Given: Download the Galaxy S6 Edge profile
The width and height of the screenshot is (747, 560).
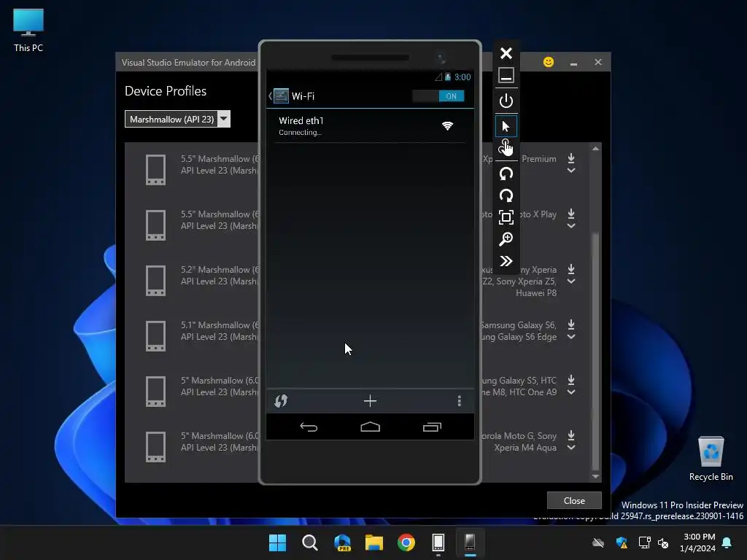Looking at the screenshot, I should click(571, 324).
